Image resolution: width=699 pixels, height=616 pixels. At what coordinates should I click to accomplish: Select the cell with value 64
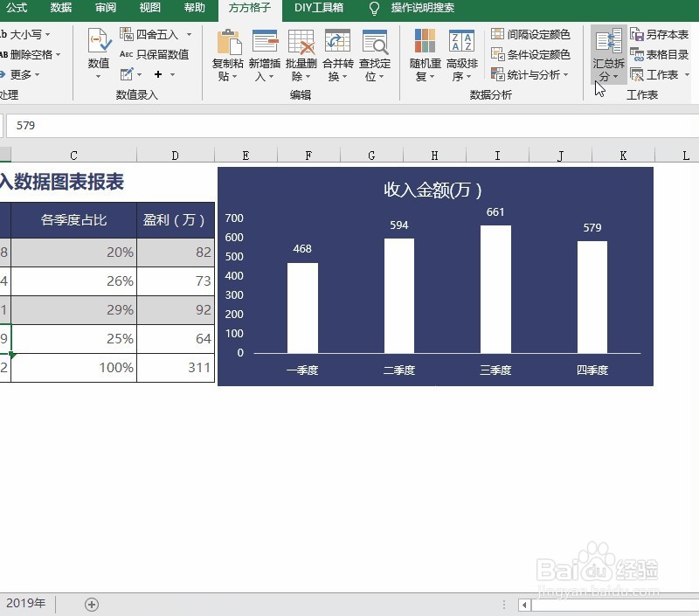[x=176, y=339]
